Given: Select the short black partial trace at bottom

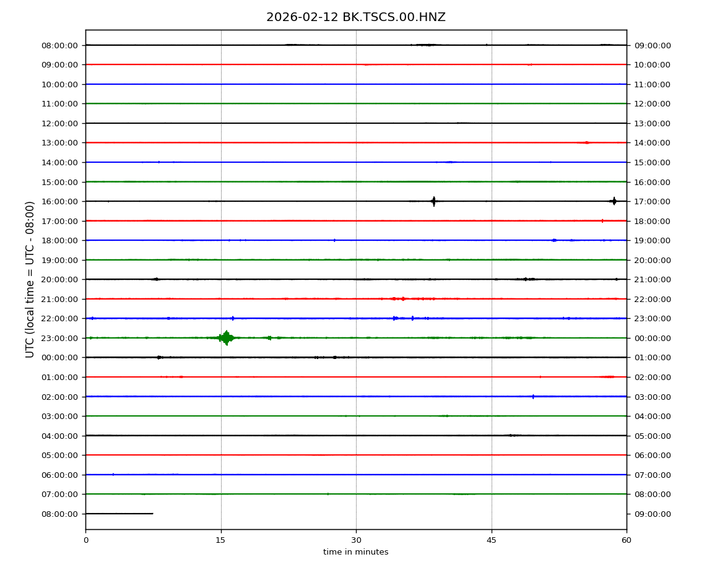Looking at the screenshot, I should pyautogui.click(x=119, y=514).
